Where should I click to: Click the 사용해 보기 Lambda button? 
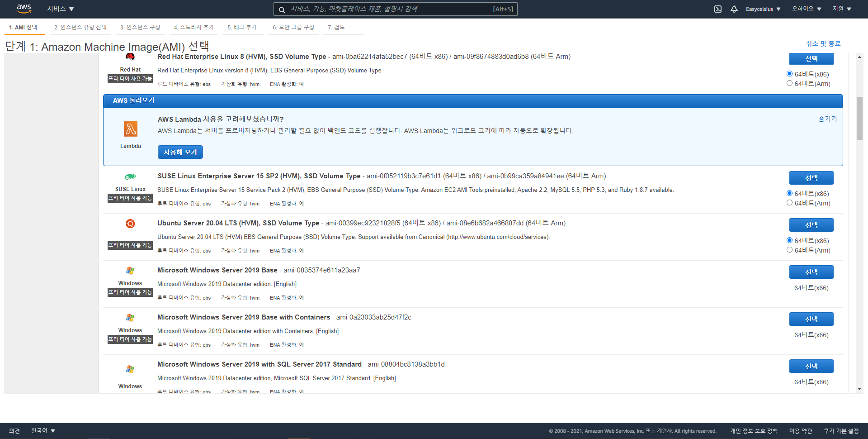(180, 152)
